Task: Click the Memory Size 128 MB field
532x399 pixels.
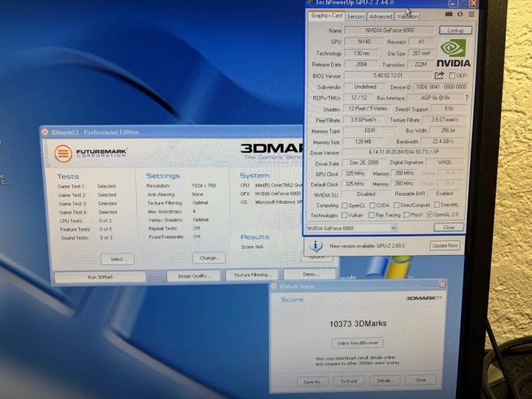Action: click(363, 141)
